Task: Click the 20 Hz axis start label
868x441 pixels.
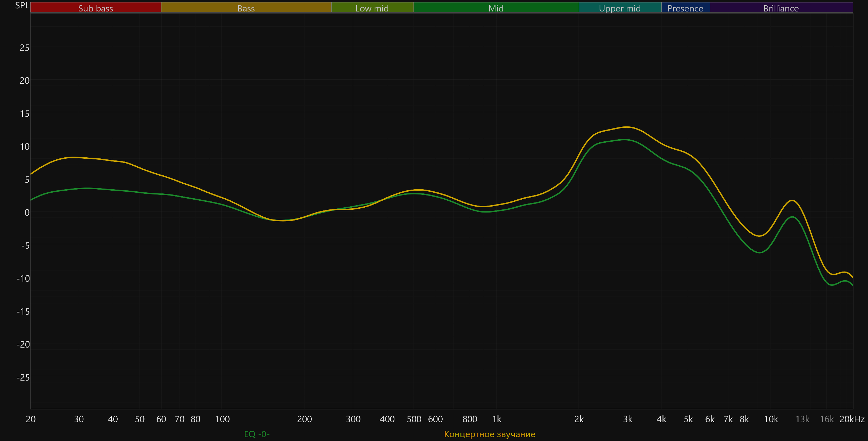Action: click(x=31, y=419)
